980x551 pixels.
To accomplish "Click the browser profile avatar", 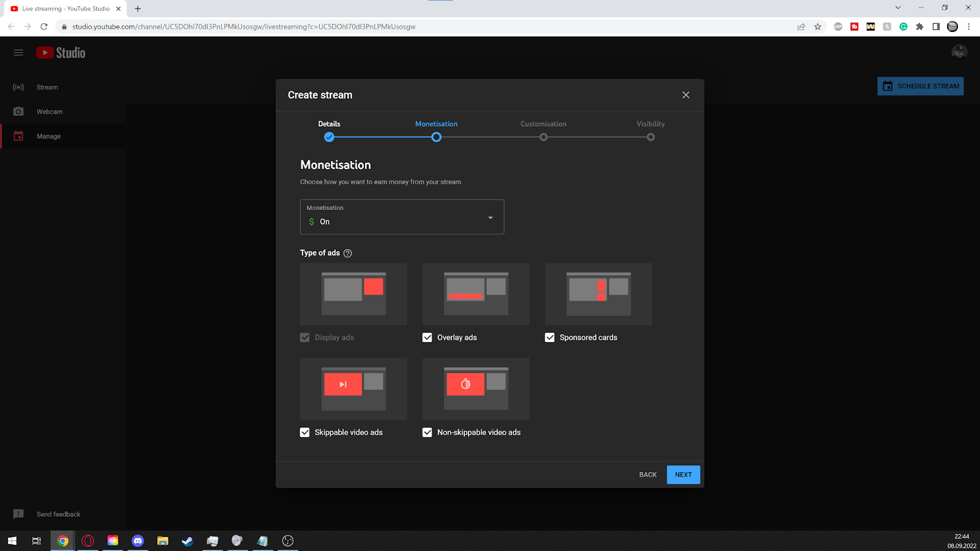I will coord(952,26).
